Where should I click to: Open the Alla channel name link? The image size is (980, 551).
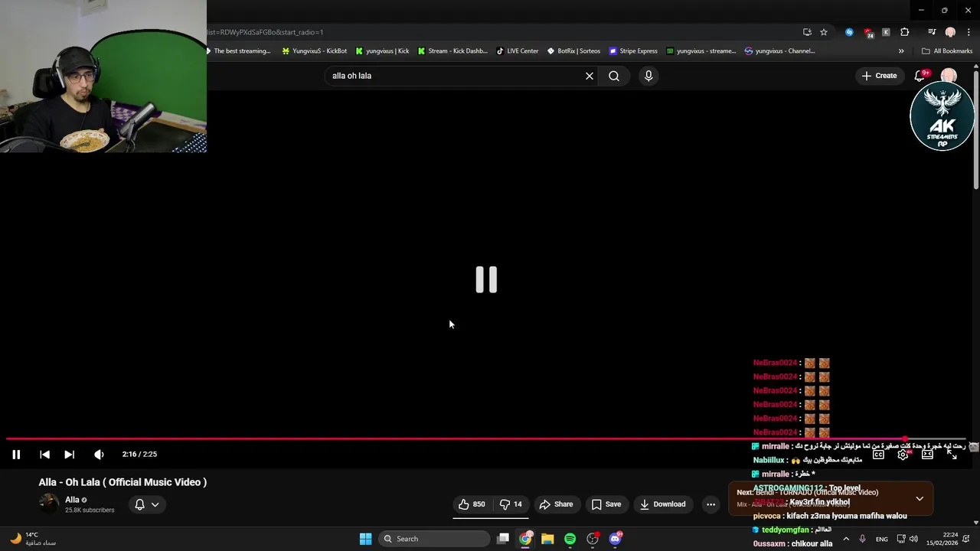[72, 500]
